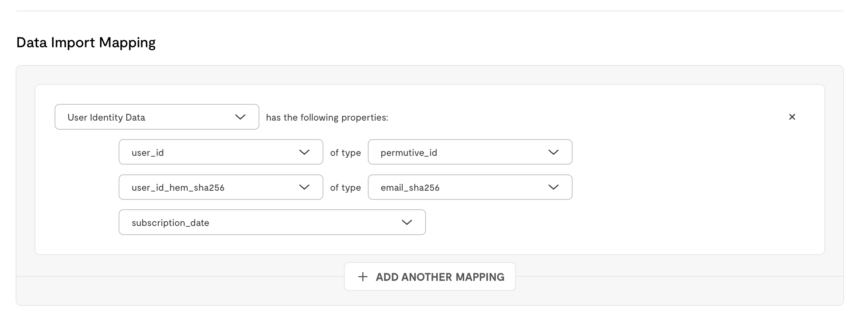Screen dimensions: 868x311
Task: Open the User Identity Data dropdown
Action: pos(157,117)
